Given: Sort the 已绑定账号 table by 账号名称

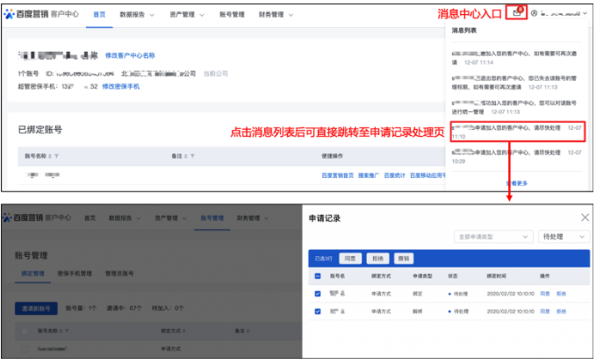Looking at the screenshot, I should (50, 156).
